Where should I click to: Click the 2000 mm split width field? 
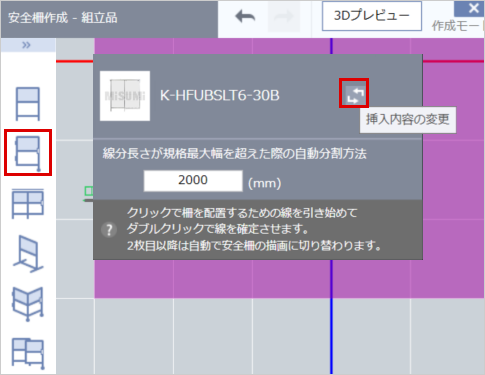pyautogui.click(x=193, y=181)
